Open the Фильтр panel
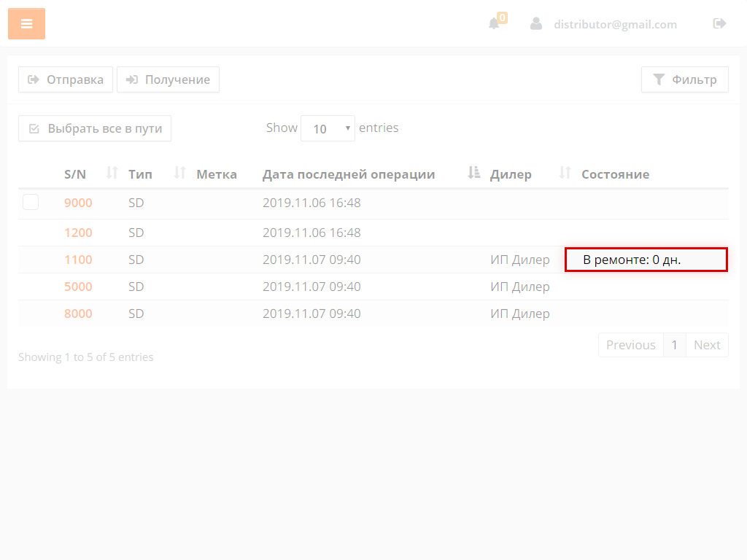The width and height of the screenshot is (747, 560). (684, 79)
